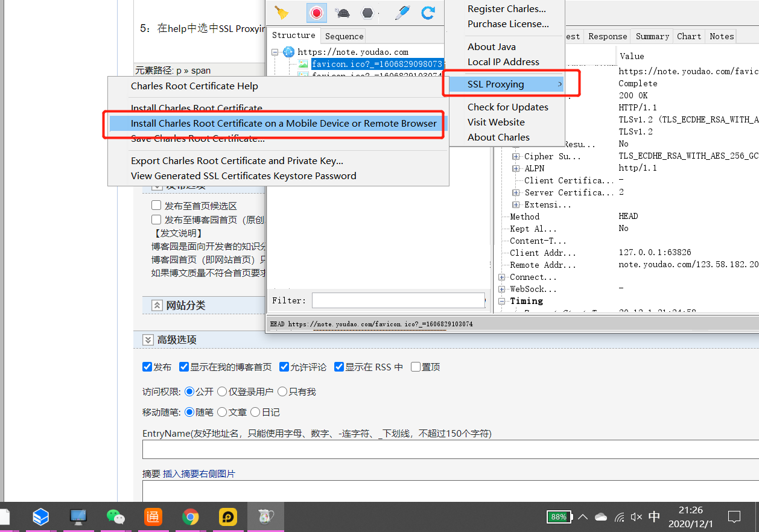Expand the Cipher Su... row
This screenshot has height=532, width=759.
[x=516, y=156]
